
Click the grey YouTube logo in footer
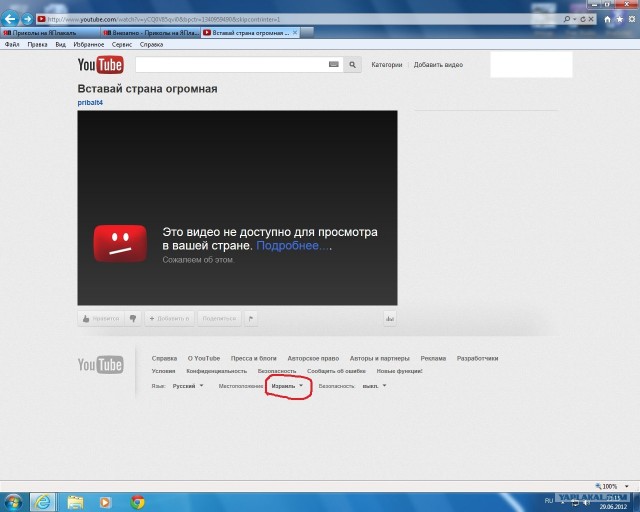coord(100,365)
